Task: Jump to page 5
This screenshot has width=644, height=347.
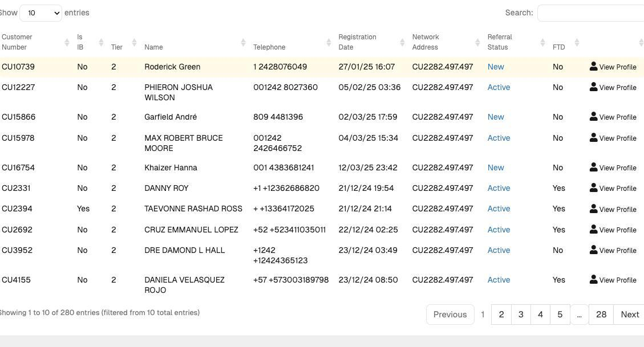Action: (x=560, y=315)
